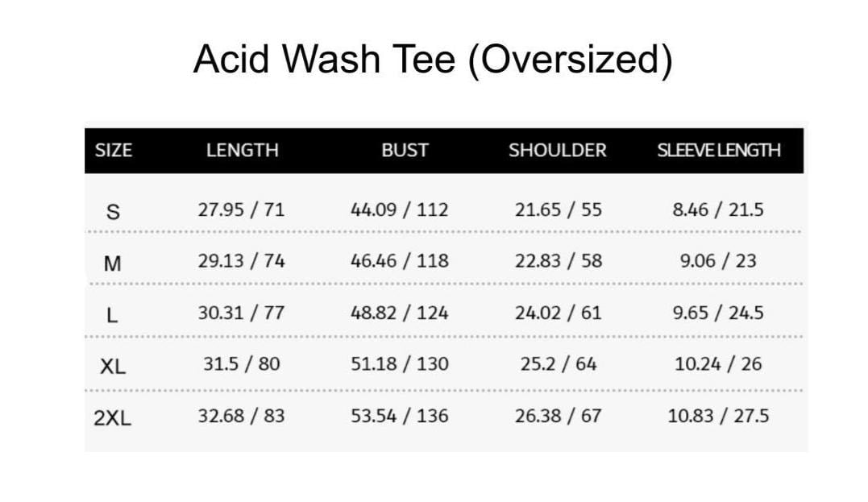Viewport: 868px width, 502px height.
Task: Click the Acid Wash Tee (Oversized) title
Action: pos(433,60)
